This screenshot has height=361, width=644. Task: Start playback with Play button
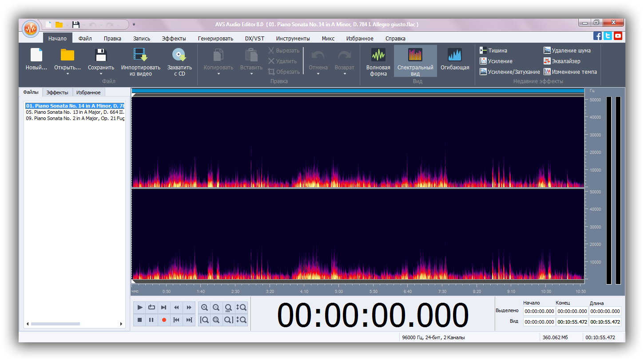[x=139, y=307]
